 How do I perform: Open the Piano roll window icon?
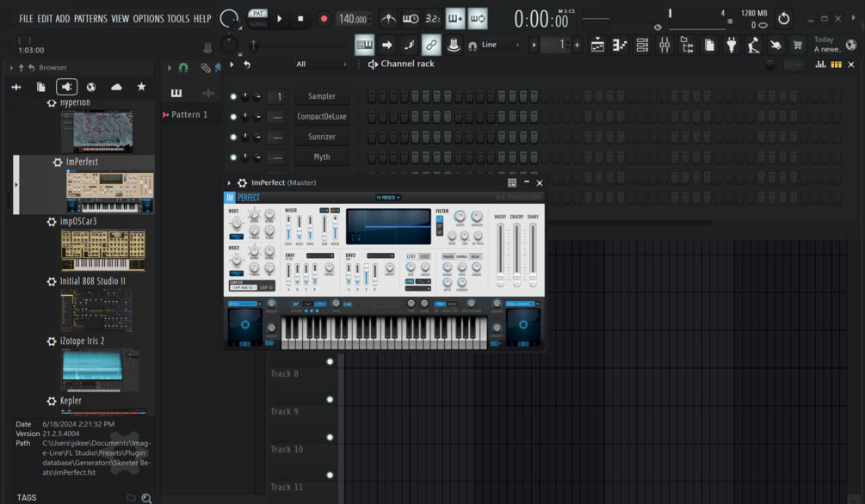point(620,46)
